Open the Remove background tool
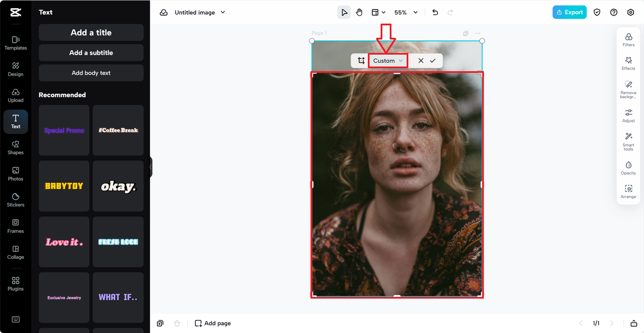 tap(628, 90)
